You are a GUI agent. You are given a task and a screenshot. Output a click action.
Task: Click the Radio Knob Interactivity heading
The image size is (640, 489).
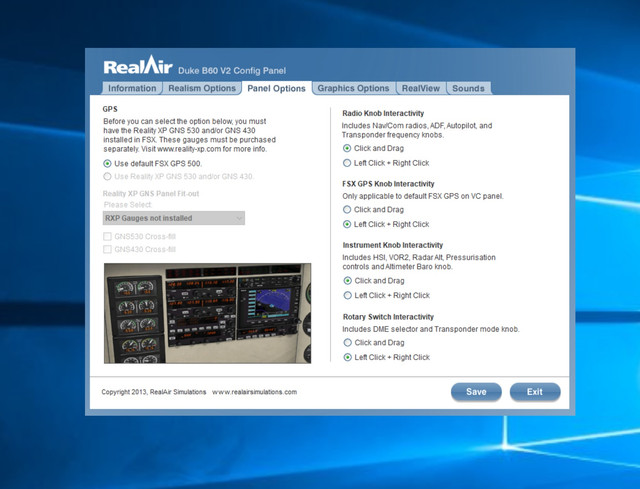point(383,113)
